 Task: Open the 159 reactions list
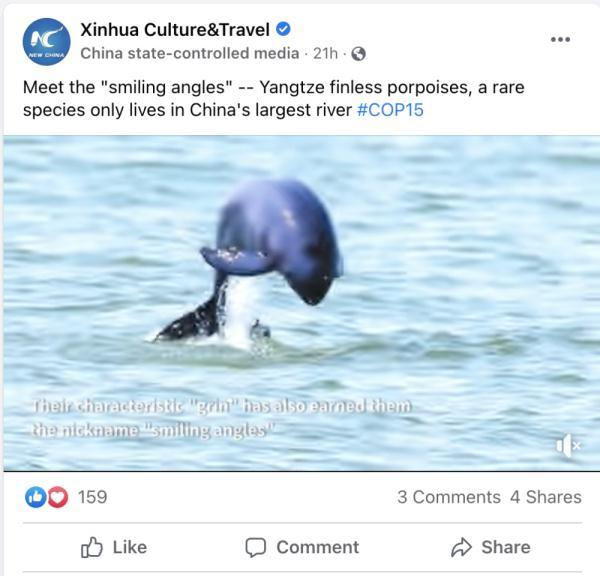93,497
